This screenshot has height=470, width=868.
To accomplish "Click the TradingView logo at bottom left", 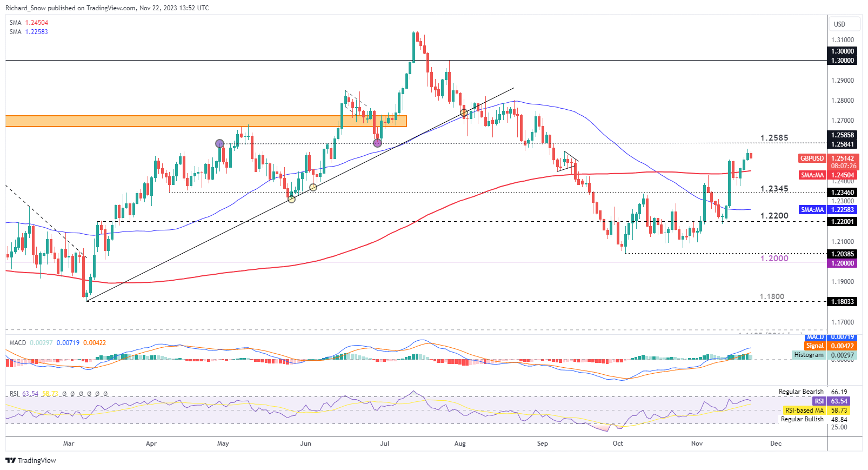I will coord(31,460).
